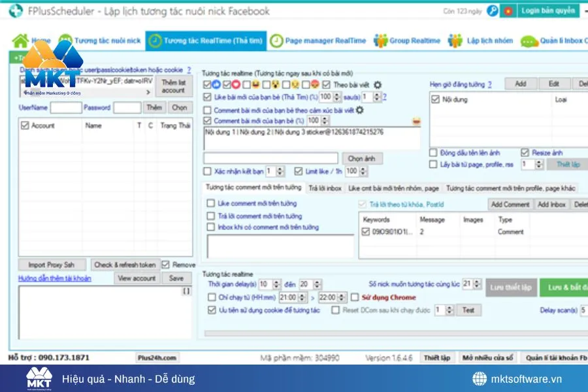Click the clock icon on Page manager RealTime
Screen dimensions: 588x392
click(x=277, y=41)
